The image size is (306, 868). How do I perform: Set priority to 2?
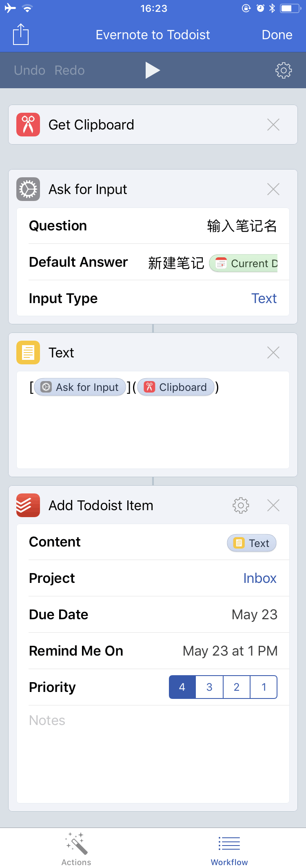click(237, 687)
